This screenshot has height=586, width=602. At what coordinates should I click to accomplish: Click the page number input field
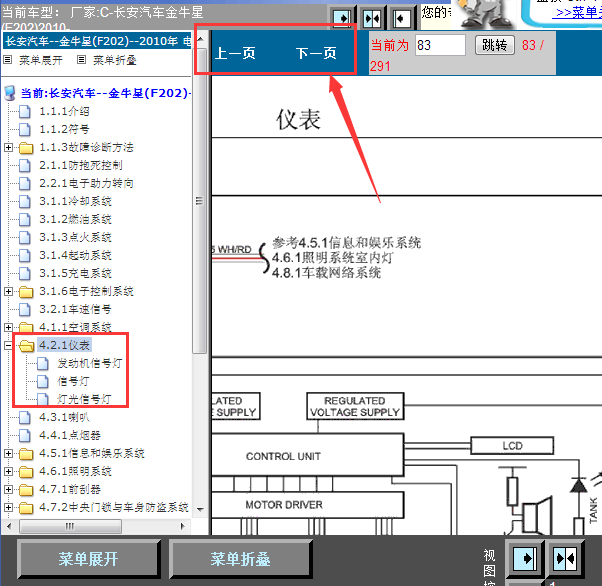(440, 45)
